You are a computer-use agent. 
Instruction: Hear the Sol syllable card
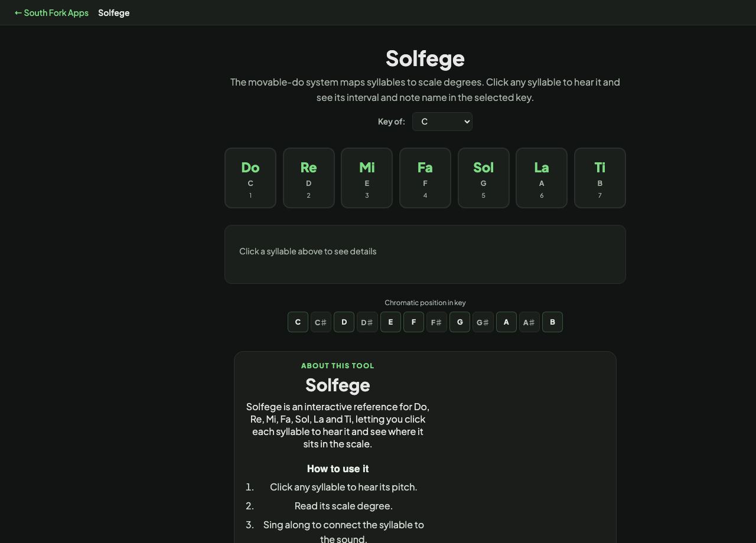[x=484, y=178]
